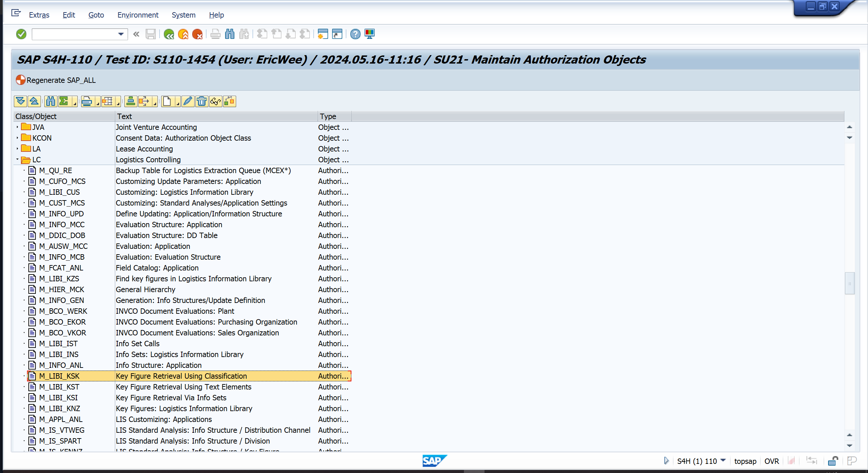Screen dimensions: 868x473
Task: Expand the JVA folder node
Action: [x=17, y=127]
